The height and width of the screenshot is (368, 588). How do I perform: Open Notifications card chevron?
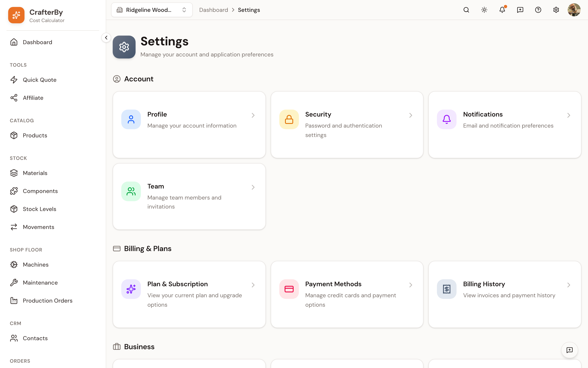pos(569,115)
